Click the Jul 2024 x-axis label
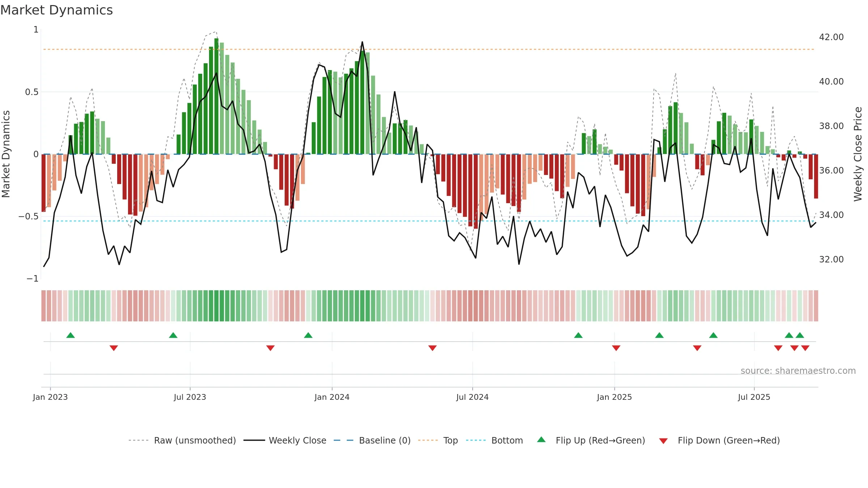 pyautogui.click(x=472, y=397)
